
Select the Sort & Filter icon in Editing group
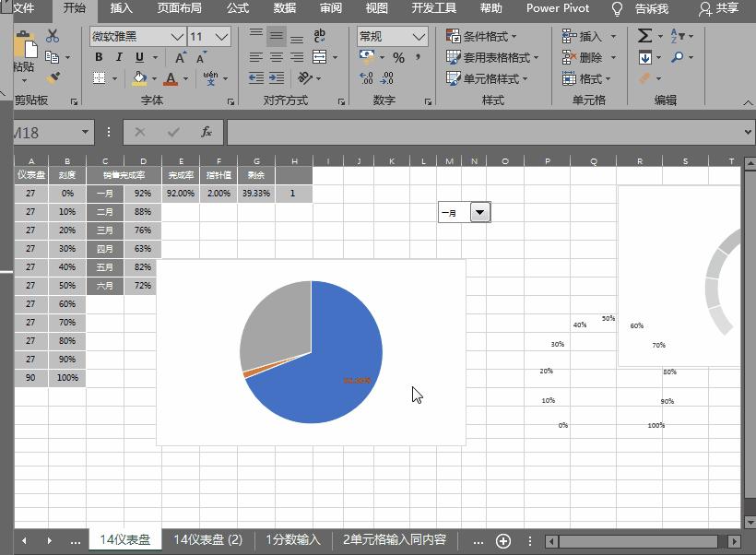(x=676, y=35)
